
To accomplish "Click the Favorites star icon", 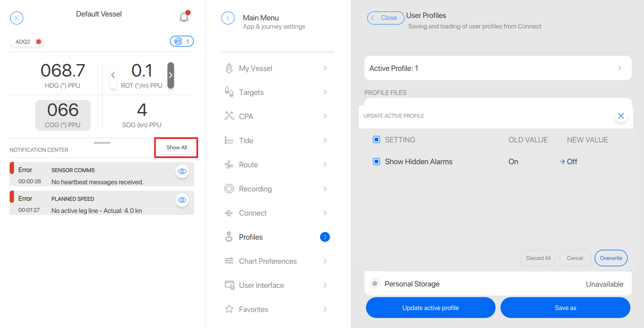I will click(x=229, y=309).
